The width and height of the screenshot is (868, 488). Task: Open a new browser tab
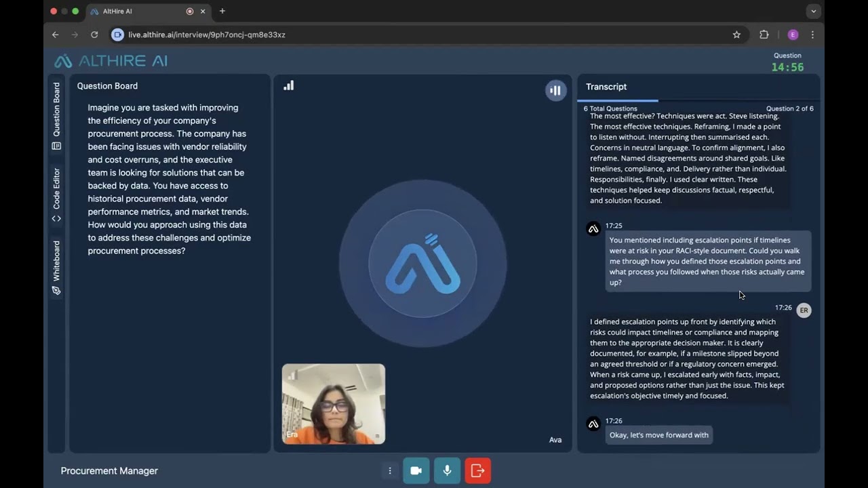point(222,12)
